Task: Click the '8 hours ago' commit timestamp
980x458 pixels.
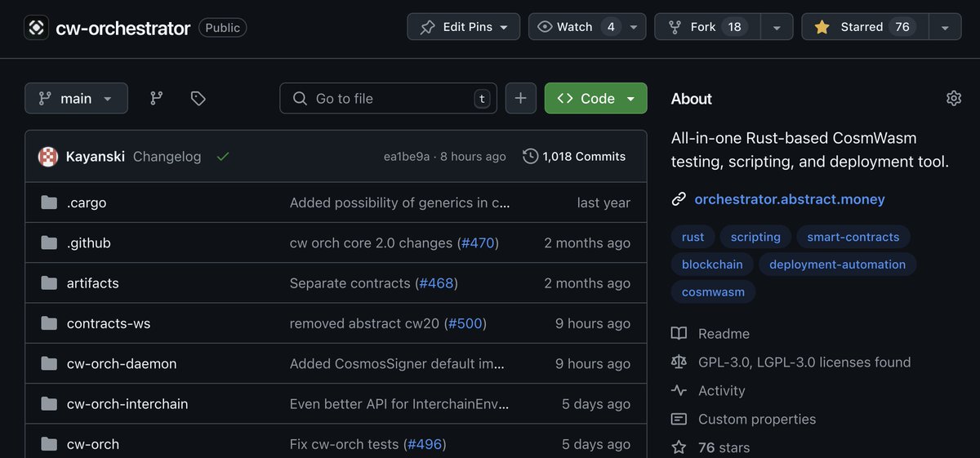Action: point(473,157)
